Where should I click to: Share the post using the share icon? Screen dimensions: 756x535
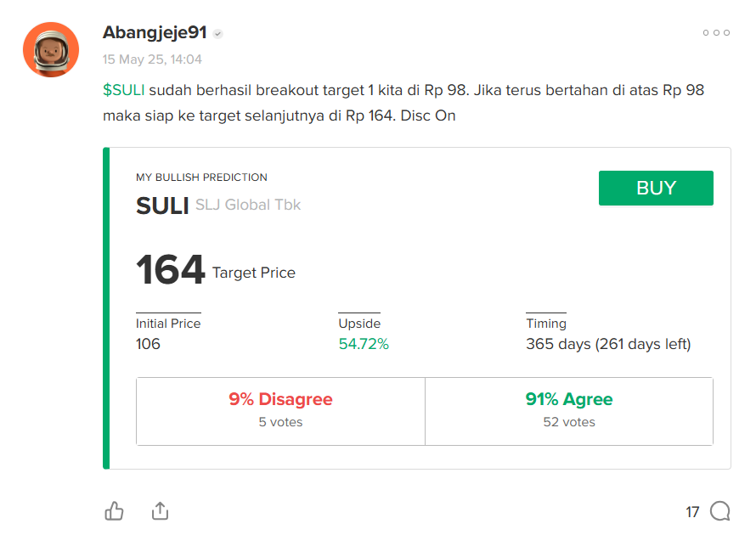pyautogui.click(x=160, y=511)
